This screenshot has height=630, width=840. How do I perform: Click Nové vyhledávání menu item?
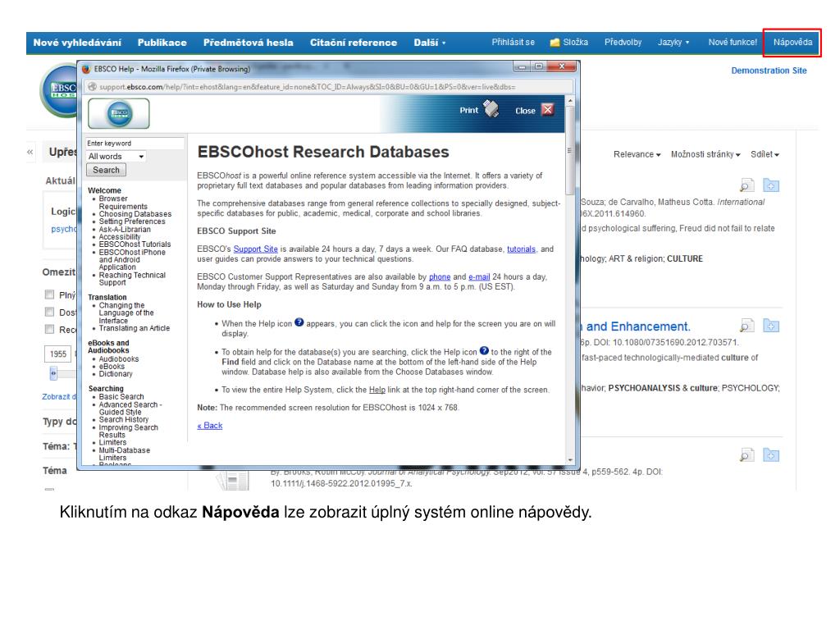tap(77, 43)
